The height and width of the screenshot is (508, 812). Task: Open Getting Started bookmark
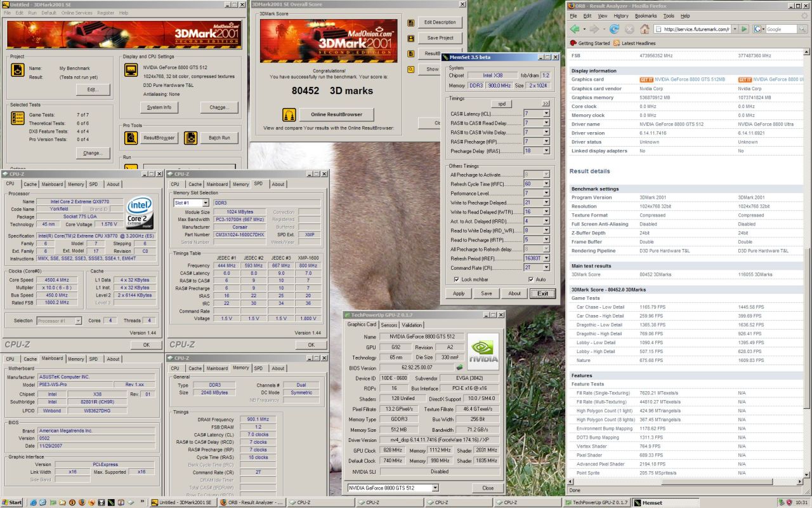tap(589, 43)
